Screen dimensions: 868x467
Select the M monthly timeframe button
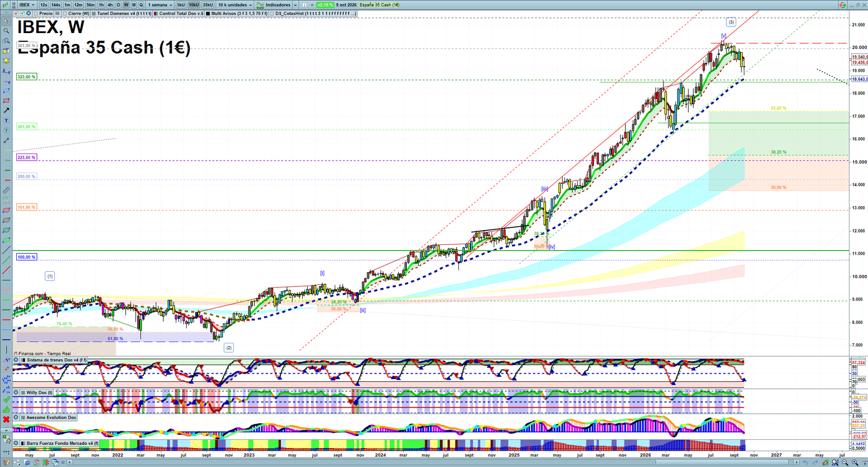pos(133,5)
